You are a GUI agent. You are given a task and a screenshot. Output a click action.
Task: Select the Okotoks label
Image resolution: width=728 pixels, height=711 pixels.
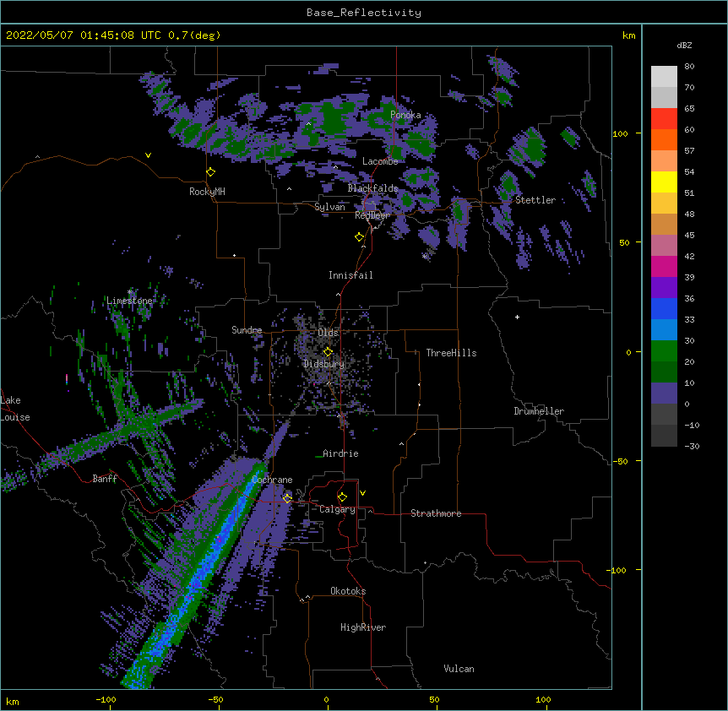348,591
